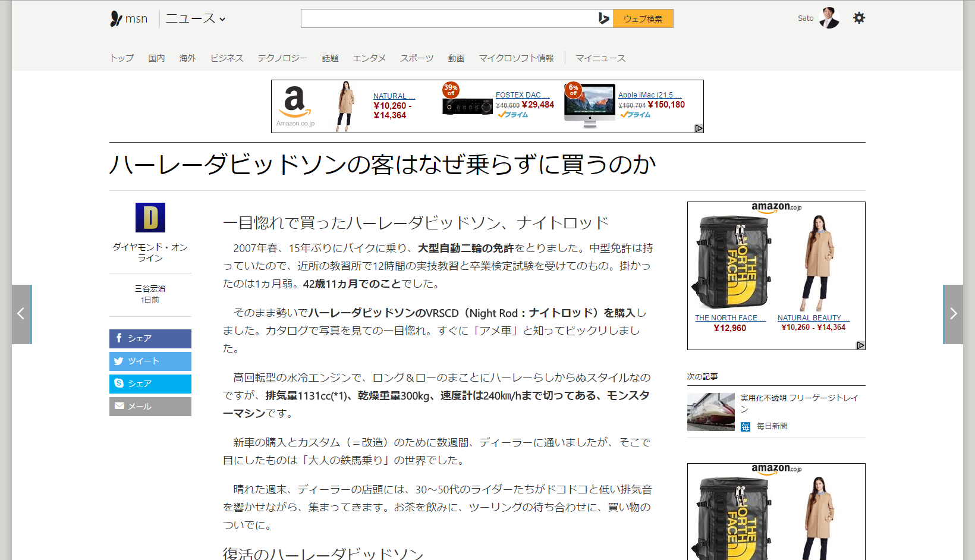The image size is (975, 560).
Task: Click AdChoices icon on sidebar ad
Action: coord(860,345)
